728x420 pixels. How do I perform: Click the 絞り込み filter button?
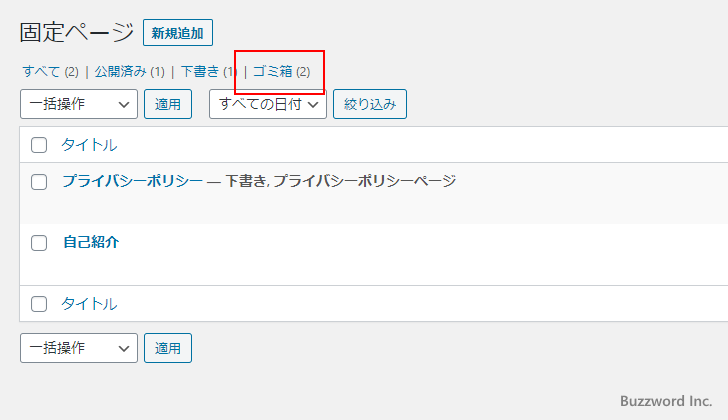[x=369, y=104]
